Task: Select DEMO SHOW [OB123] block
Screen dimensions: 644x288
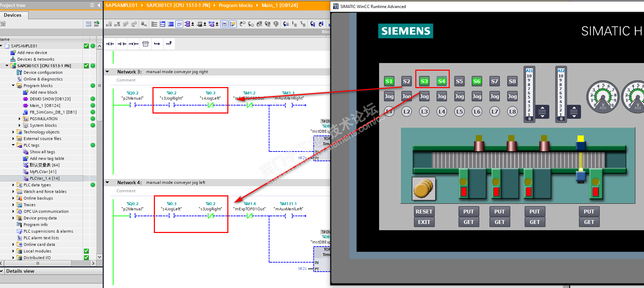Action: pyautogui.click(x=50, y=99)
